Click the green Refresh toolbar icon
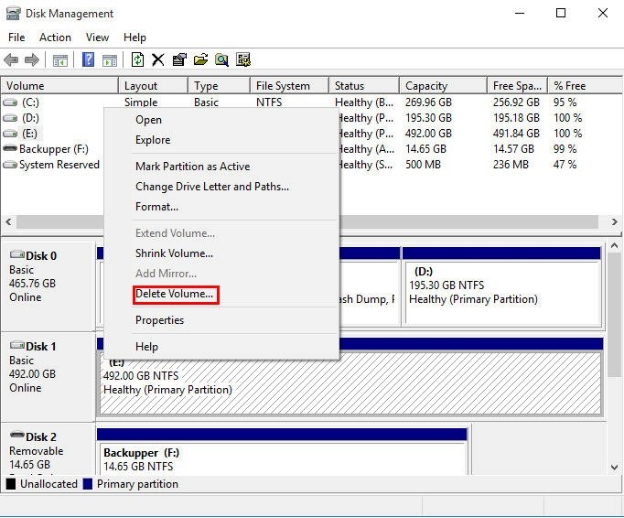624x518 pixels. click(x=138, y=60)
